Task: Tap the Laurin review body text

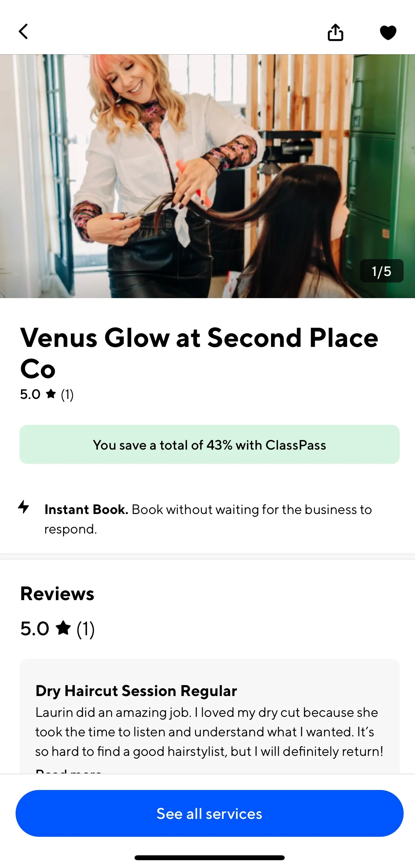Action: pyautogui.click(x=209, y=732)
